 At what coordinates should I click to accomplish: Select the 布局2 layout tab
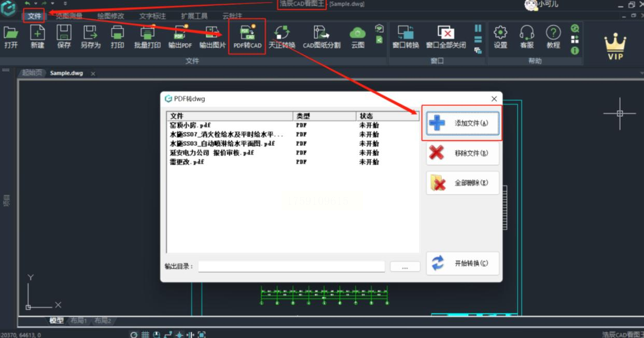[103, 320]
